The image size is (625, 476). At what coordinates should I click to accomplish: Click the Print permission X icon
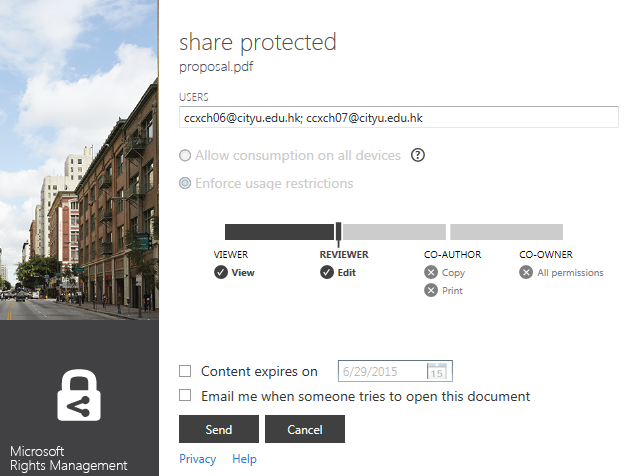click(x=431, y=290)
